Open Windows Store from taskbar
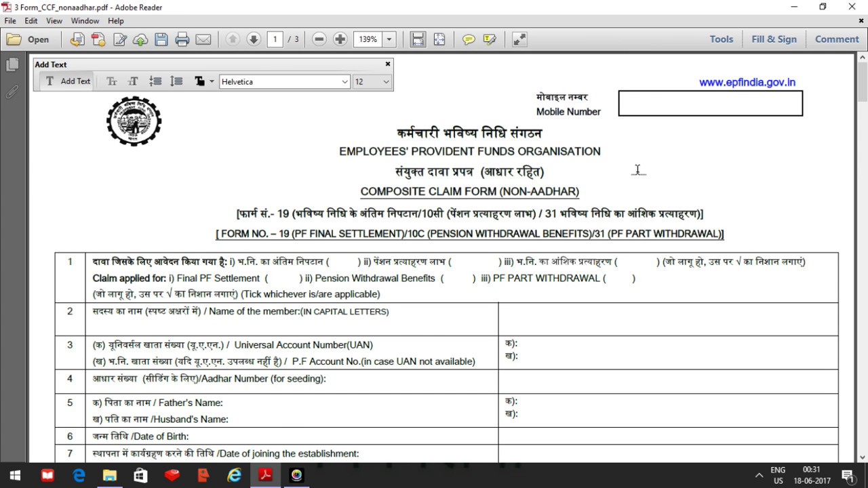The image size is (868, 488). click(140, 476)
